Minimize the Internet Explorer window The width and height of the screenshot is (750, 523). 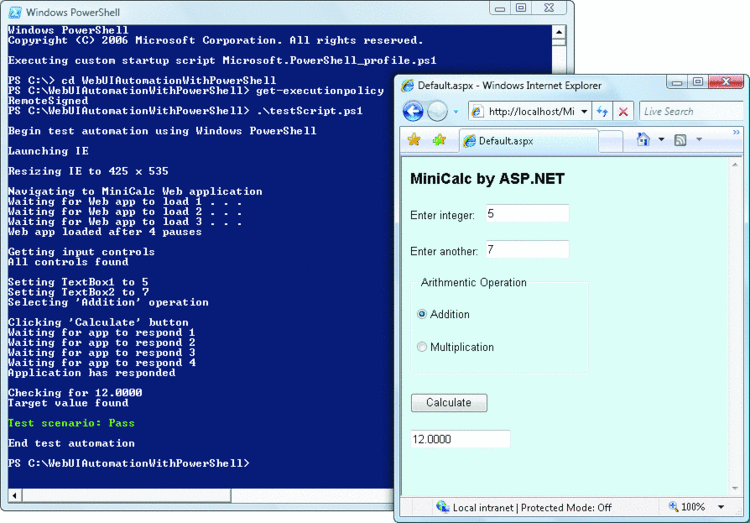pos(677,82)
